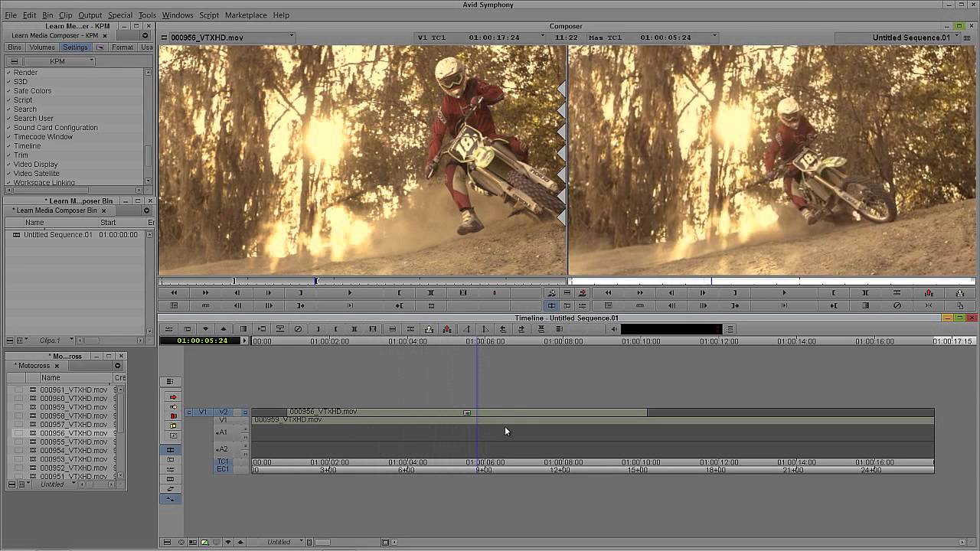This screenshot has width=980, height=551.
Task: Switch to the Format tab
Action: [122, 47]
